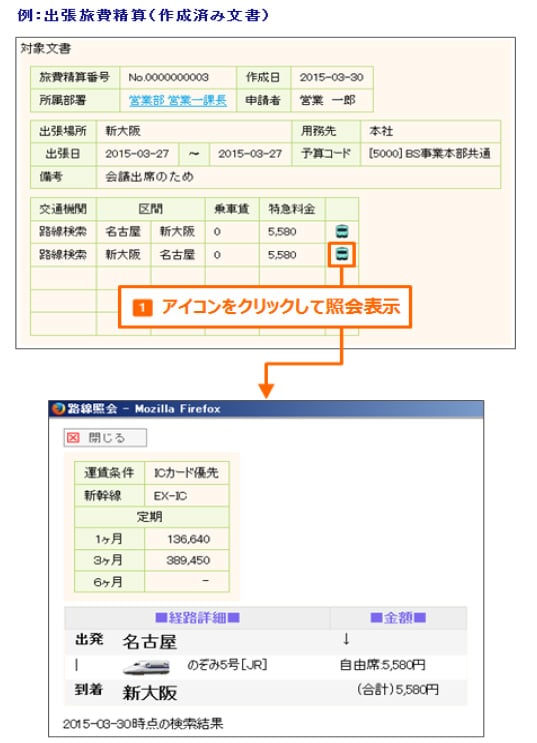Click the 自由席5,580円 fare

(x=382, y=665)
